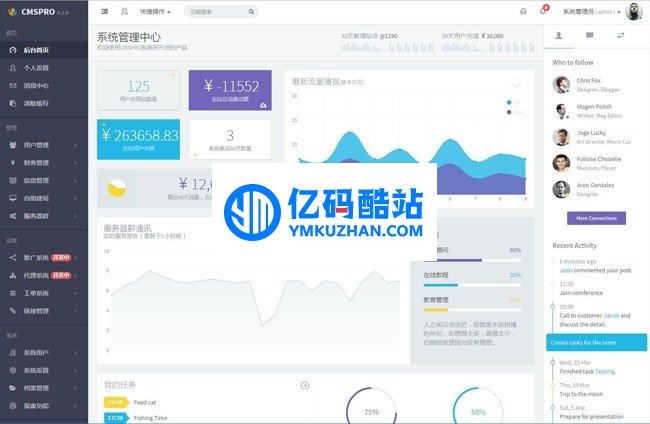This screenshot has width=650, height=424.
Task: Open Mogen Polish's profile entry
Action: pos(597,111)
